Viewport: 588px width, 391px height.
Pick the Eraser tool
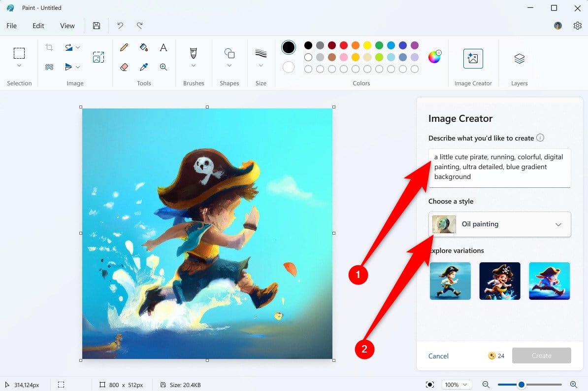click(124, 67)
